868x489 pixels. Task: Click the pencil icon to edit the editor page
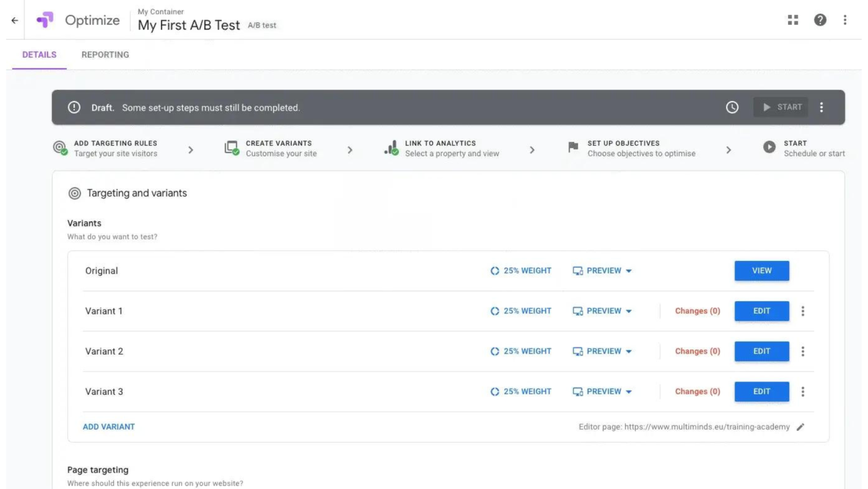coord(801,427)
